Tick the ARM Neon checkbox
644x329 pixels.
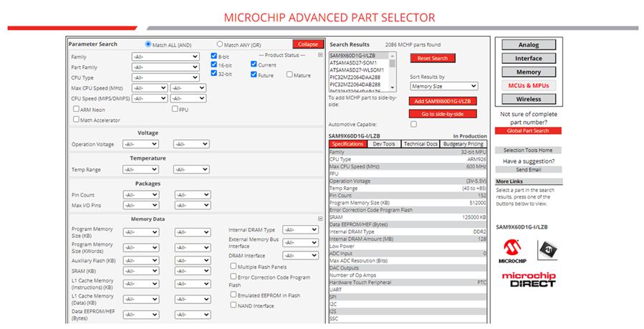(76, 109)
